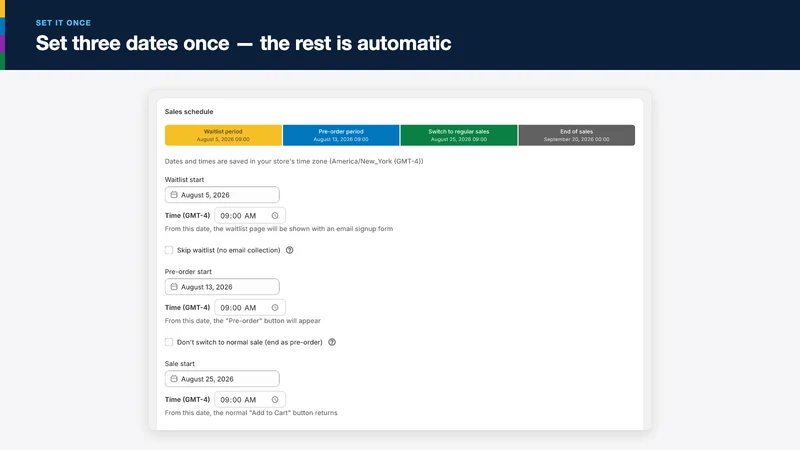Click the calendar icon in Sale start date
This screenshot has height=450, width=800.
point(174,379)
